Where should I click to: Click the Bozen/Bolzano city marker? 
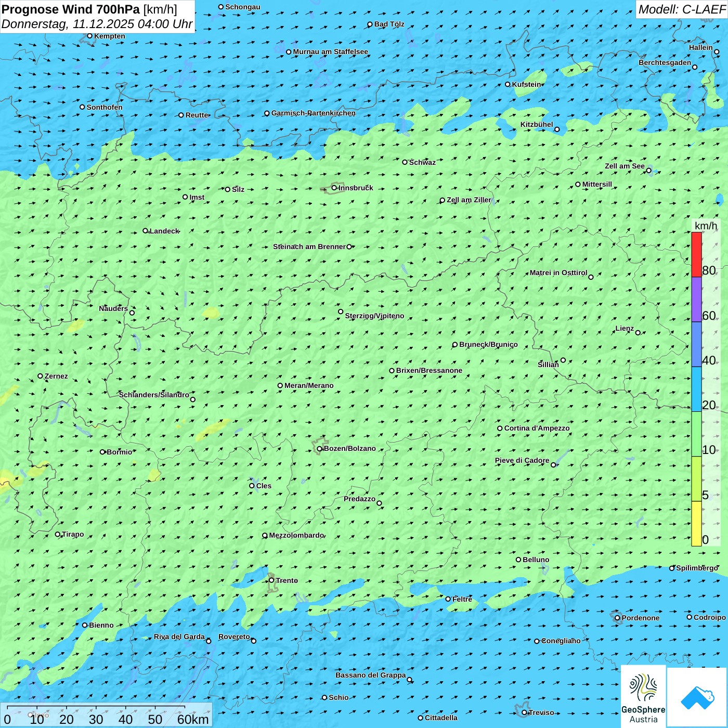tap(319, 449)
